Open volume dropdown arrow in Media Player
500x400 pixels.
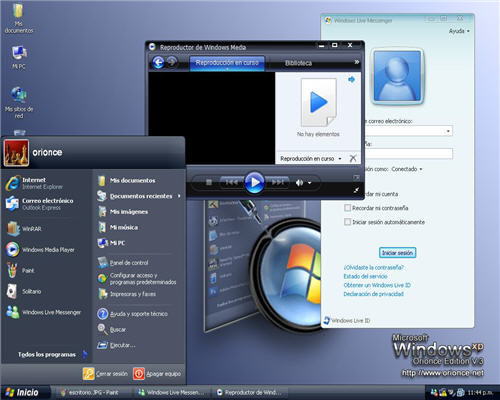310,183
